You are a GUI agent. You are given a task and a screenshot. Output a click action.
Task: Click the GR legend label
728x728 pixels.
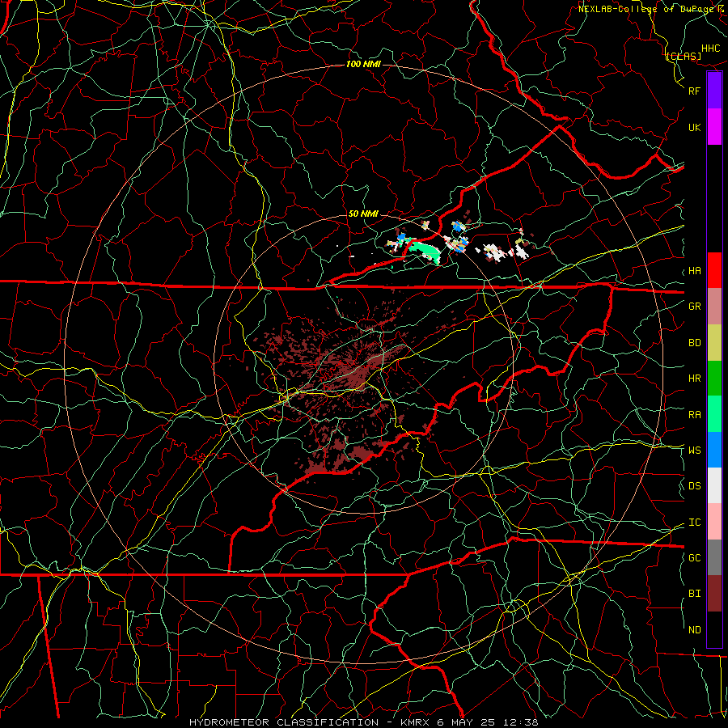tap(694, 307)
